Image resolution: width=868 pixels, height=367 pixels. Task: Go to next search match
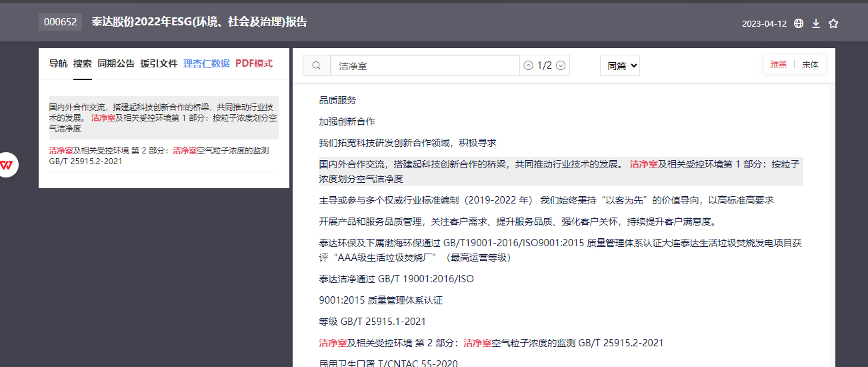click(561, 65)
